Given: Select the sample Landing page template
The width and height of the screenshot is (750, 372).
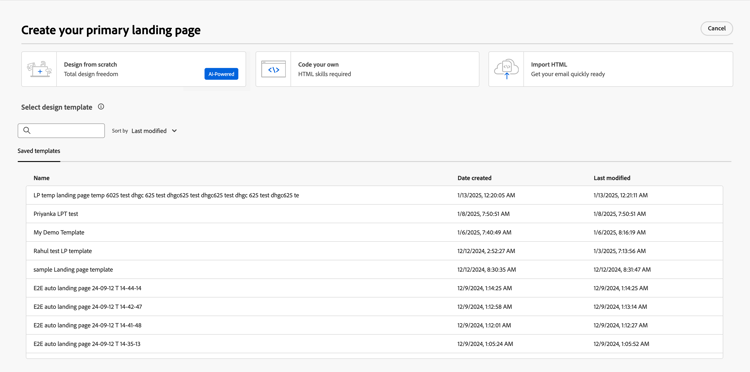Looking at the screenshot, I should 375,270.
